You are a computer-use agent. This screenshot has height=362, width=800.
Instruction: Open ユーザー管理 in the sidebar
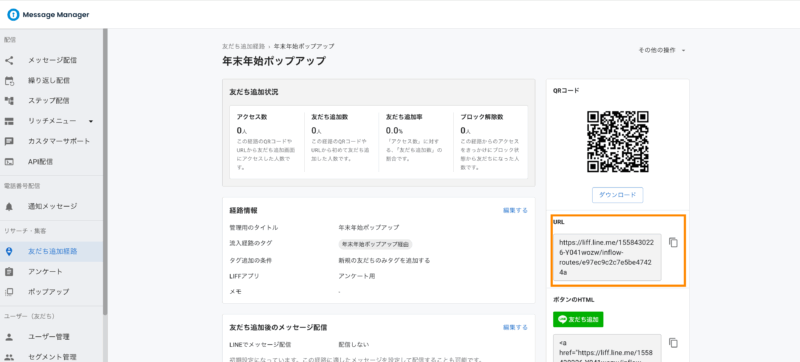click(49, 337)
